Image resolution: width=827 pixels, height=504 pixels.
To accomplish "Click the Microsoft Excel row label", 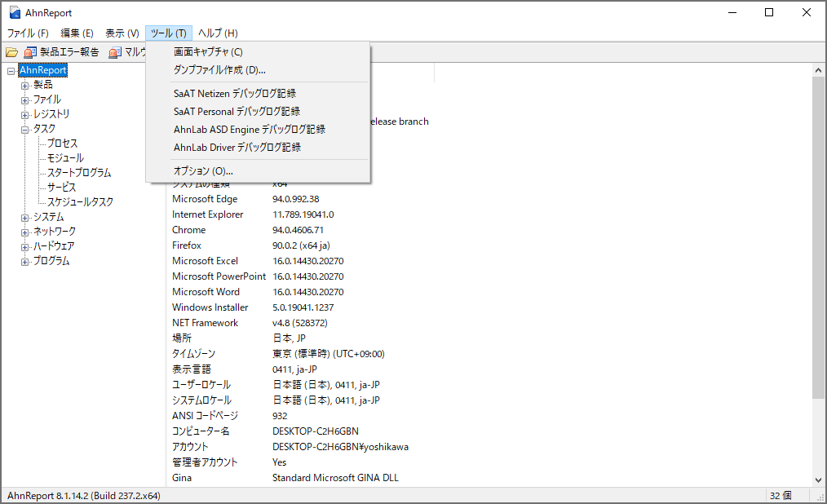I will pos(206,261).
